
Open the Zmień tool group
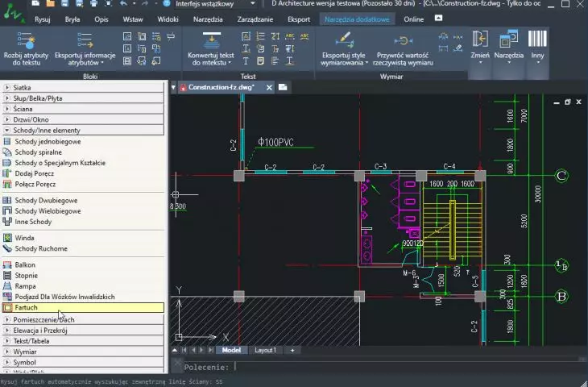(x=480, y=47)
